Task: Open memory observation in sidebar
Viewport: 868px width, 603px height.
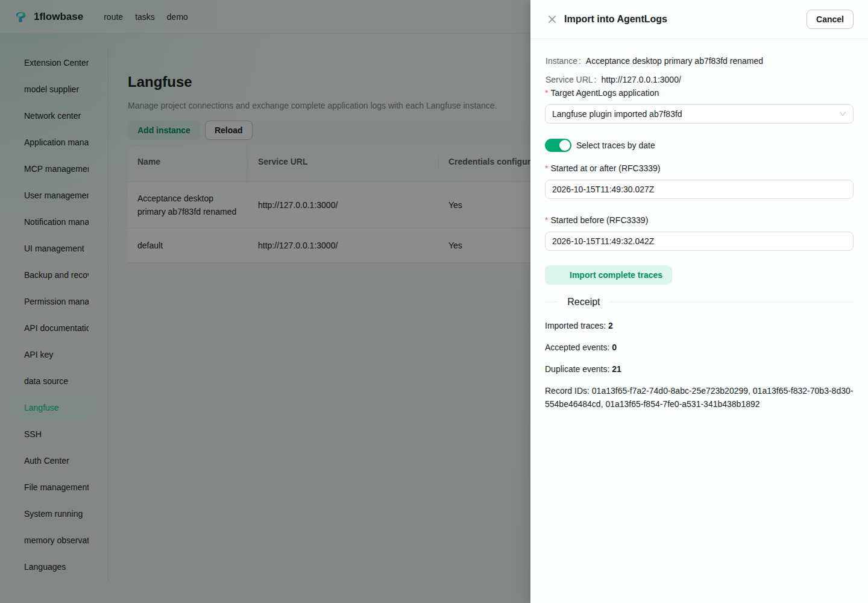Action: [54, 540]
